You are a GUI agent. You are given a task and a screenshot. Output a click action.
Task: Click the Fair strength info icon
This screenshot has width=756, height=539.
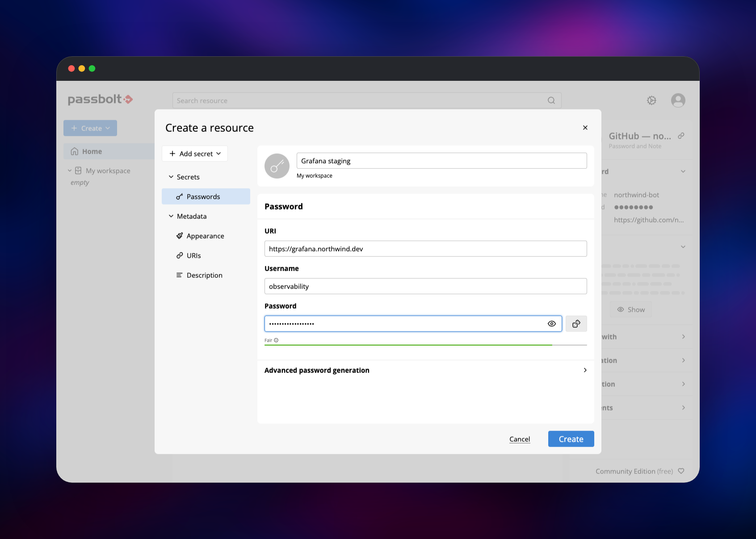[x=276, y=340]
